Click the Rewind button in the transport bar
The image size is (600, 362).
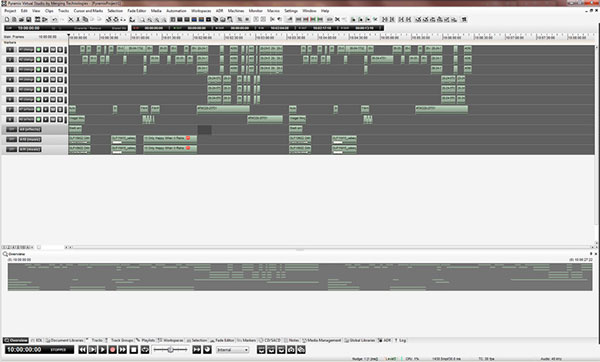(x=83, y=349)
